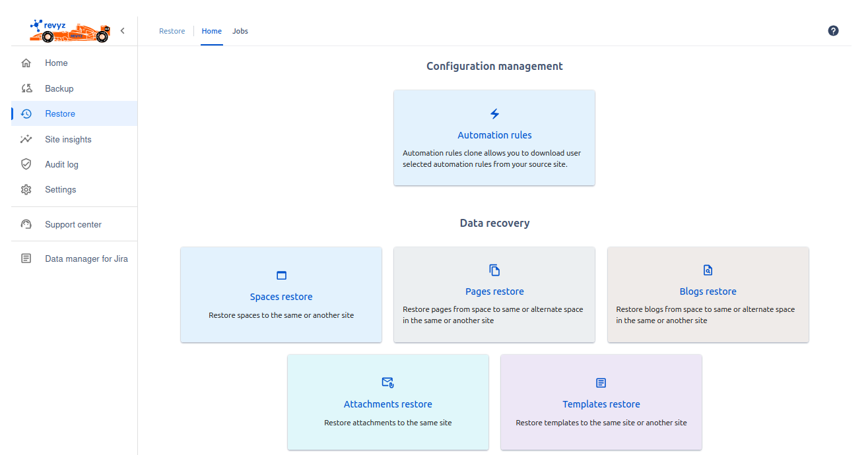Screen dimensions: 868x455
Task: Click the Site insights chart icon
Action: [x=26, y=139]
